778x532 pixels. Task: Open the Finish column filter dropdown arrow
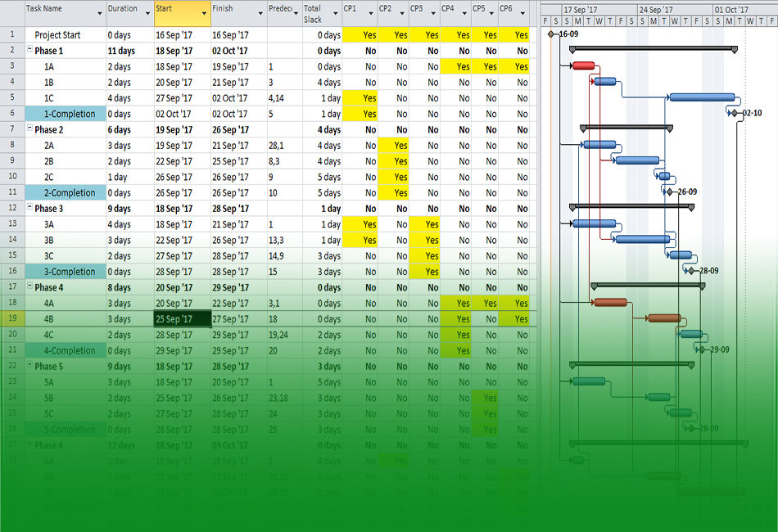pos(259,14)
